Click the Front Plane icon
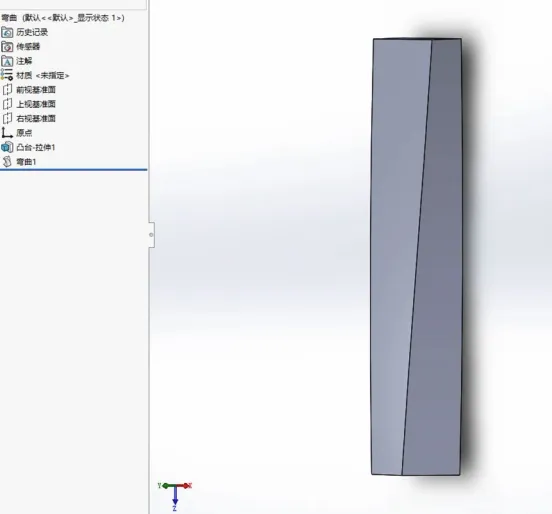This screenshot has height=514, width=552. (x=7, y=90)
